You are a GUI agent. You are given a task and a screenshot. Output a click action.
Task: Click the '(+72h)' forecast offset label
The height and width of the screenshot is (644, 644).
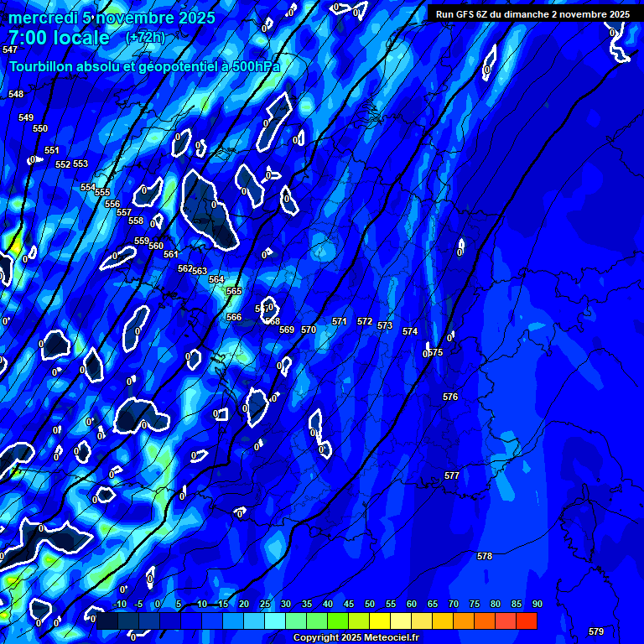click(x=145, y=38)
